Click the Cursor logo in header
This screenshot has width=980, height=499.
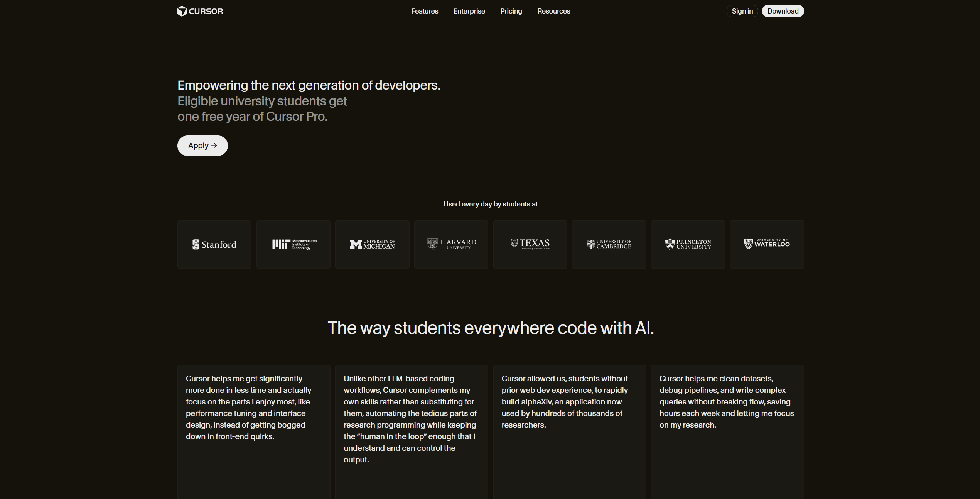click(x=200, y=11)
